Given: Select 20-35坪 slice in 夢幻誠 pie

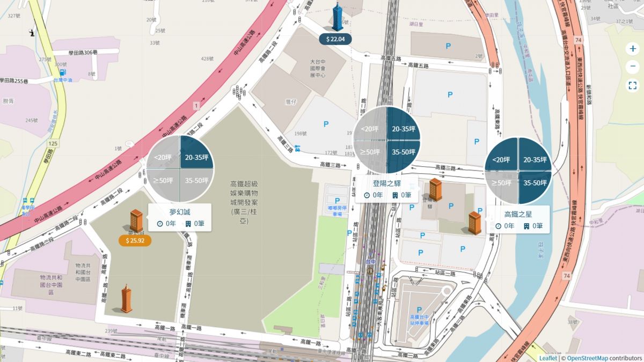Looking at the screenshot, I should pyautogui.click(x=196, y=158).
